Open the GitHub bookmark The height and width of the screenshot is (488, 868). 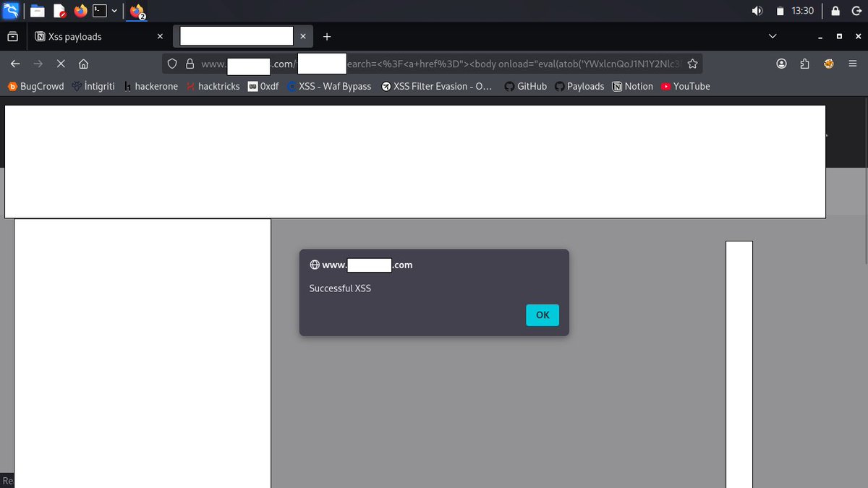point(525,86)
